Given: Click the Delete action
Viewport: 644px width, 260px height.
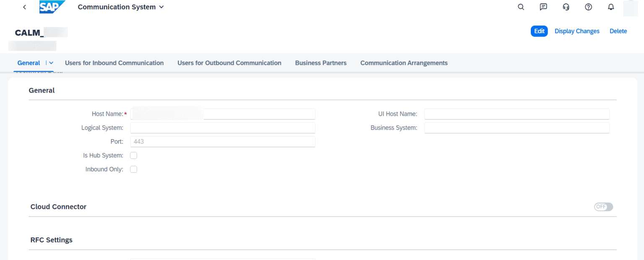Looking at the screenshot, I should pyautogui.click(x=618, y=31).
